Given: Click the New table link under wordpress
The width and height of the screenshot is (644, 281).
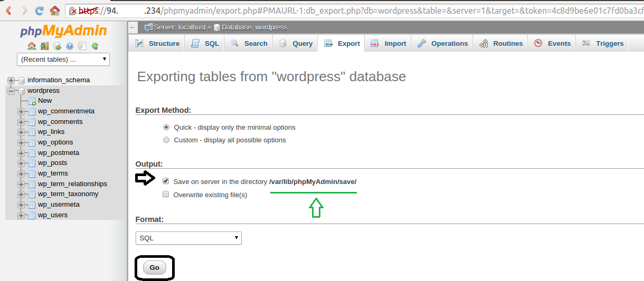Looking at the screenshot, I should tap(45, 101).
